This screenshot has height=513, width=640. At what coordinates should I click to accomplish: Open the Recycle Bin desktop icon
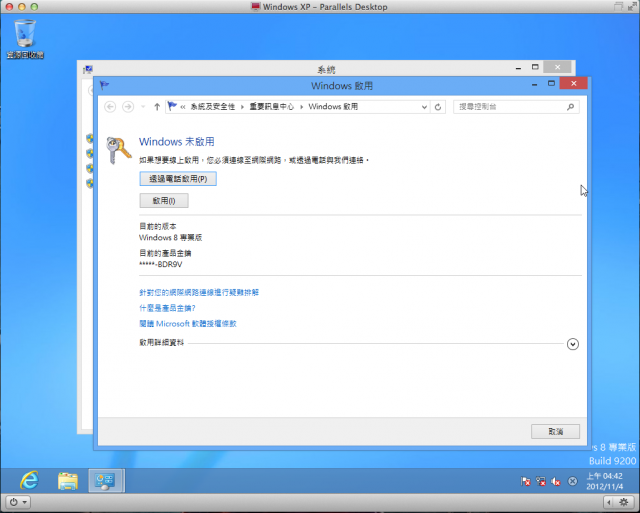coord(25,39)
